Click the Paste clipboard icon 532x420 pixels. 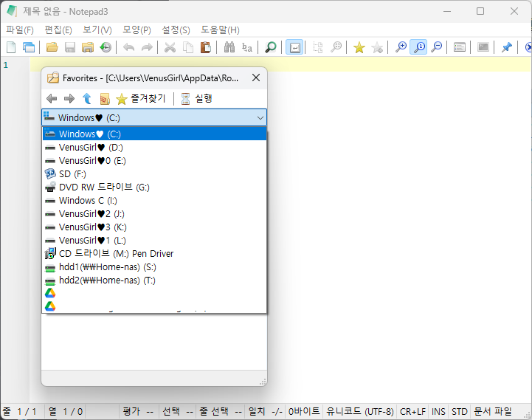206,47
